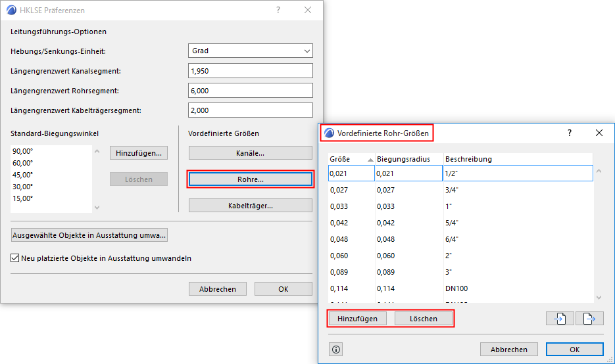Select the row with description DN100
This screenshot has width=615, height=364.
460,289
